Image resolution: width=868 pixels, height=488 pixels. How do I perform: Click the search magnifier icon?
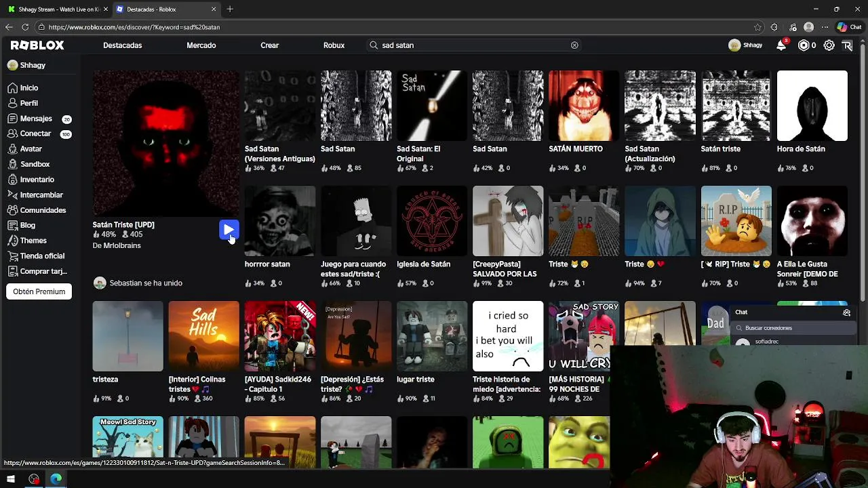374,45
